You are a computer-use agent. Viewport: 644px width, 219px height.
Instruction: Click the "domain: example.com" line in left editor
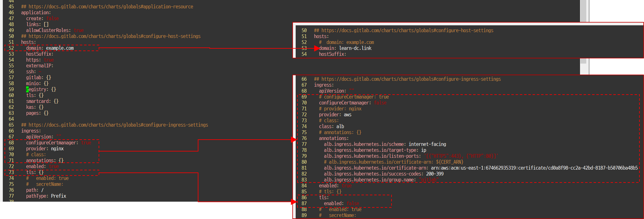pyautogui.click(x=50, y=48)
